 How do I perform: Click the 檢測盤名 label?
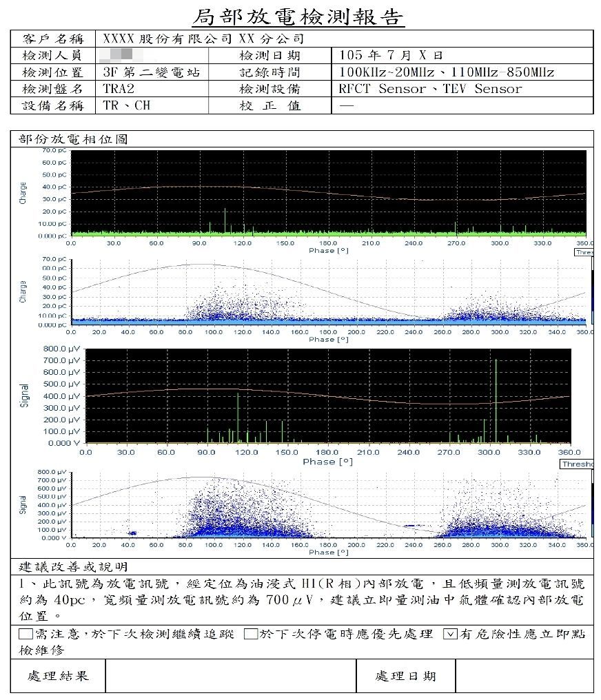point(52,89)
